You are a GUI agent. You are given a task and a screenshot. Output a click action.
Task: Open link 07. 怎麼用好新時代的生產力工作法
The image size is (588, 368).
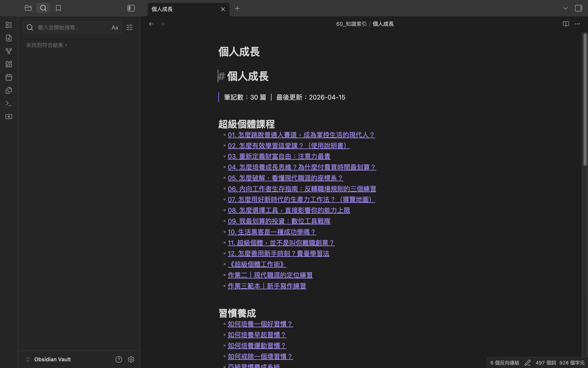point(301,200)
